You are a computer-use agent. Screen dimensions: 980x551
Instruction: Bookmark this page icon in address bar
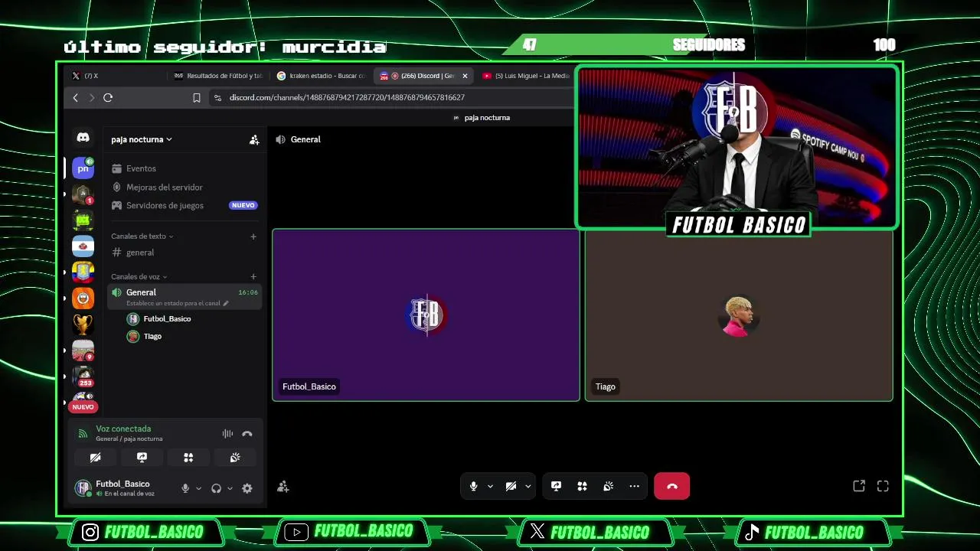click(x=197, y=98)
